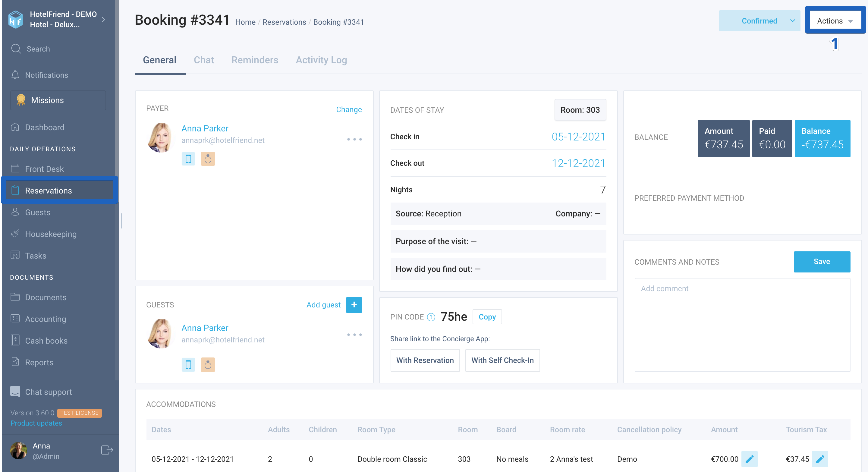Edit tourism tax €37.45 pencil
868x472 pixels.
(x=820, y=459)
